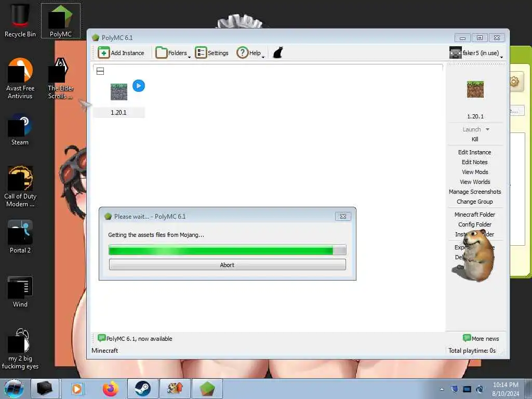Click the black cat icon in toolbar
Screen dimensions: 532x399
point(278,52)
